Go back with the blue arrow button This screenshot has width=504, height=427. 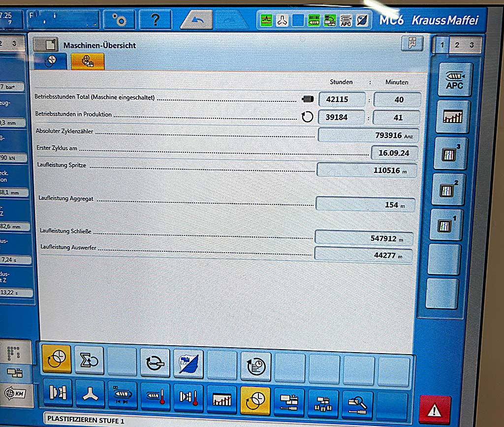(197, 20)
